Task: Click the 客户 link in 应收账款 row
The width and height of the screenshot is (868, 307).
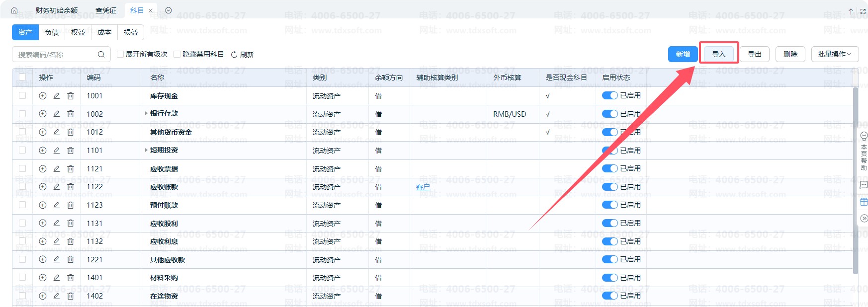Action: pyautogui.click(x=423, y=187)
